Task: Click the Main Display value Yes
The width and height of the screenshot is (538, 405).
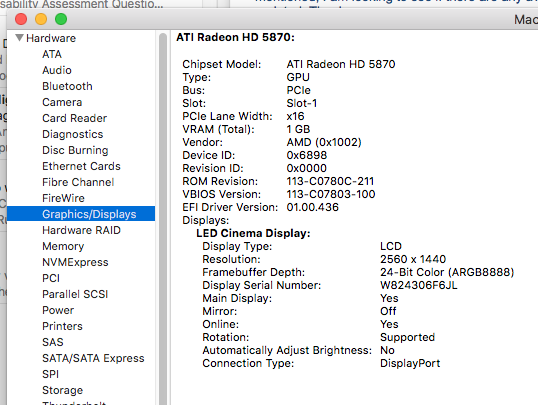Action: 389,298
